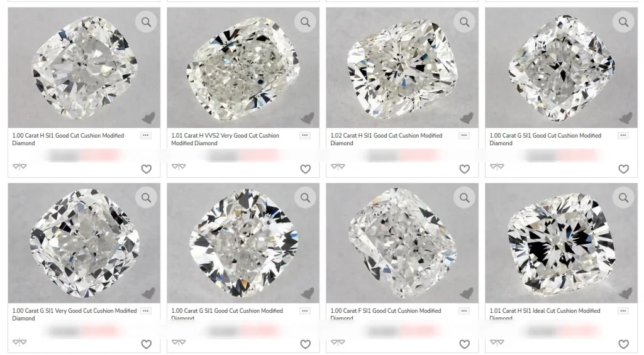Viewport: 644px width, 355px height.
Task: Toggle heart wishlist for 1.01 Carat H VVS2 diamond
Action: 305,168
